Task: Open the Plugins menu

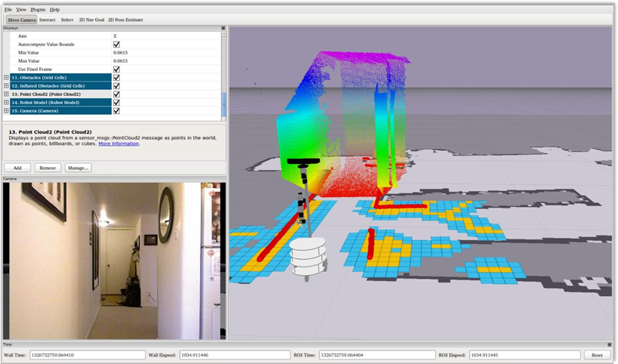Action: point(38,10)
